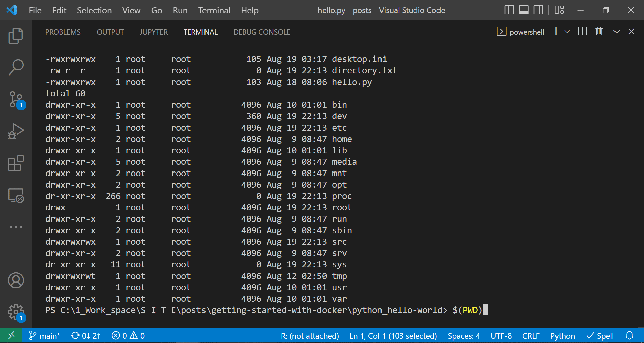
Task: Switch to the DEBUG CONSOLE tab
Action: pyautogui.click(x=262, y=32)
